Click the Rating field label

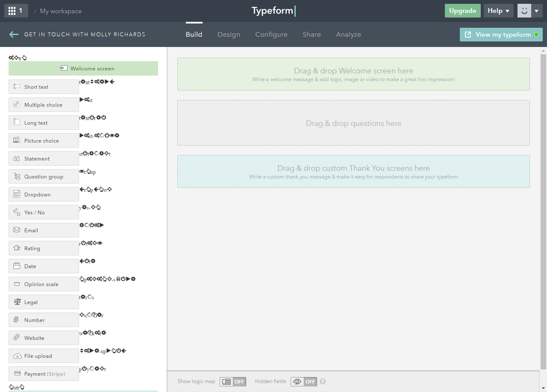click(x=32, y=248)
